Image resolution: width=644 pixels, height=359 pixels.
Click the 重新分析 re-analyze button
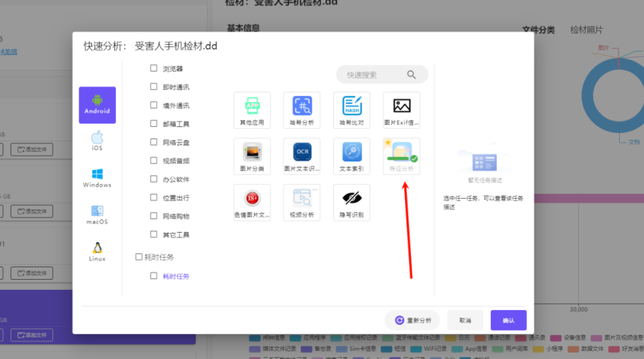[413, 321]
